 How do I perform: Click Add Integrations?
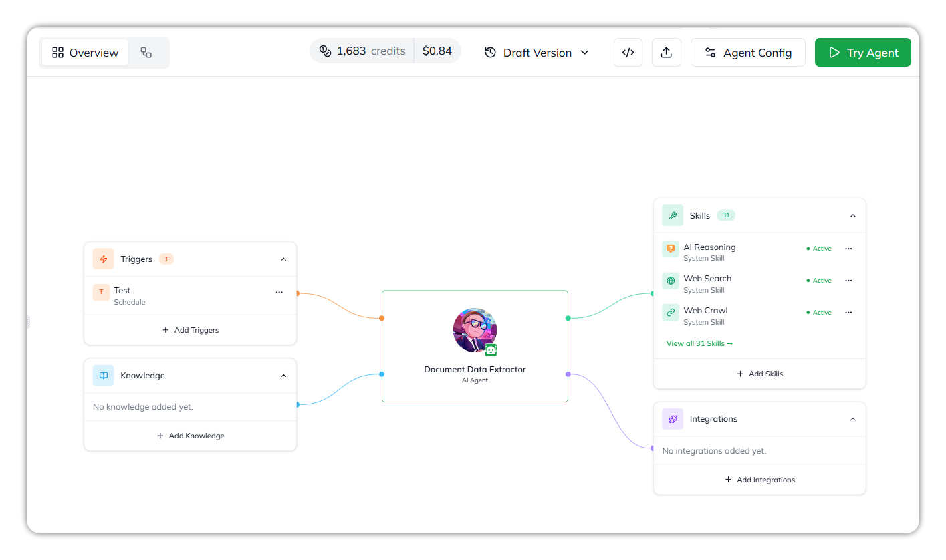tap(759, 480)
